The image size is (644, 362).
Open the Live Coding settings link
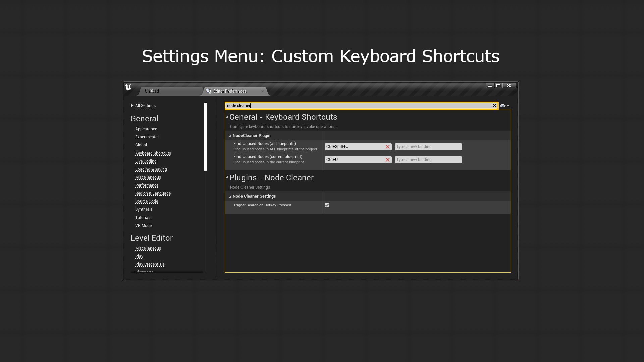(146, 161)
